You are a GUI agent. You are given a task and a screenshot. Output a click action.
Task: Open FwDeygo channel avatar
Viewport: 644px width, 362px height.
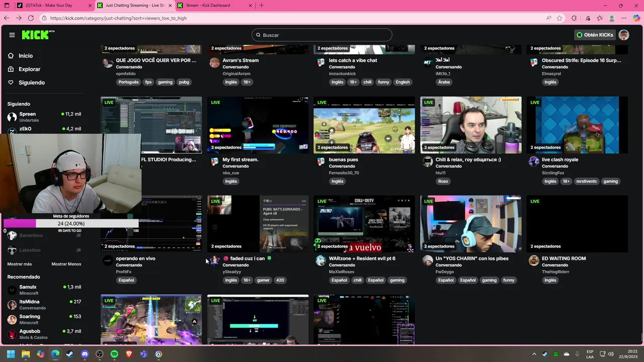pyautogui.click(x=428, y=260)
